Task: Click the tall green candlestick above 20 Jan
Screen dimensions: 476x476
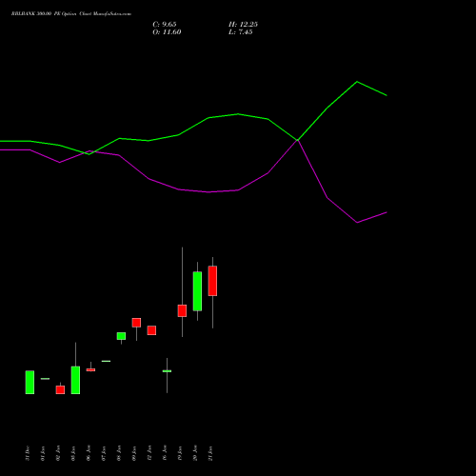Action: coord(197,291)
